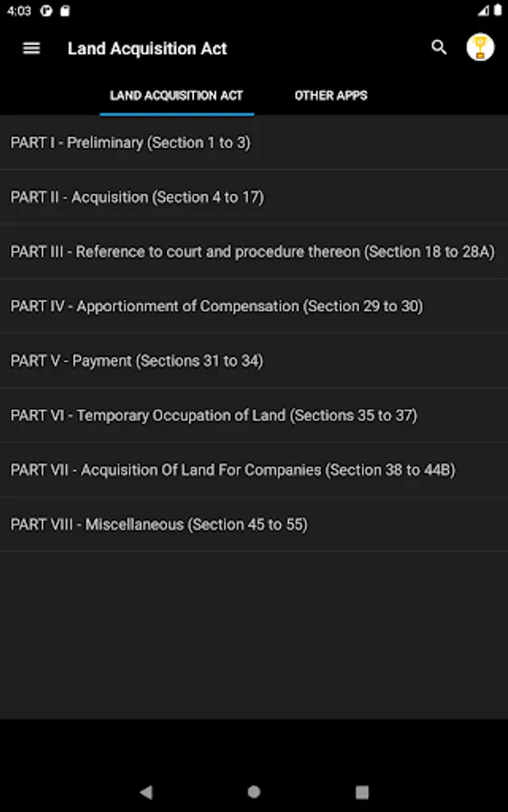Tap the clock in the status bar
Image resolution: width=508 pixels, height=812 pixels.
pyautogui.click(x=19, y=11)
